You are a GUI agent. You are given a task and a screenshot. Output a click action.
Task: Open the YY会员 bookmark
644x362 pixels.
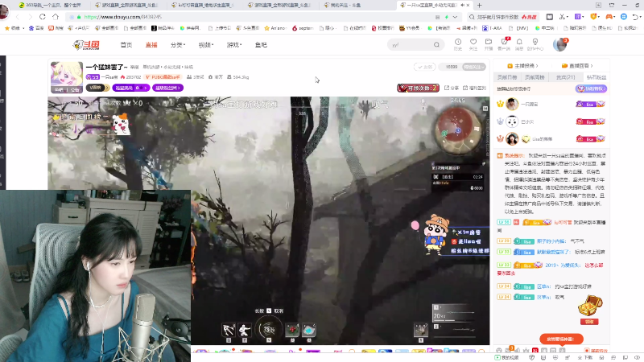coord(410,28)
